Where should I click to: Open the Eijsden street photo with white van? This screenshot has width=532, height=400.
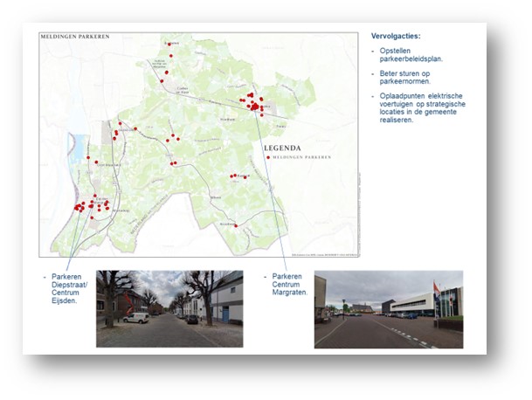tap(169, 309)
